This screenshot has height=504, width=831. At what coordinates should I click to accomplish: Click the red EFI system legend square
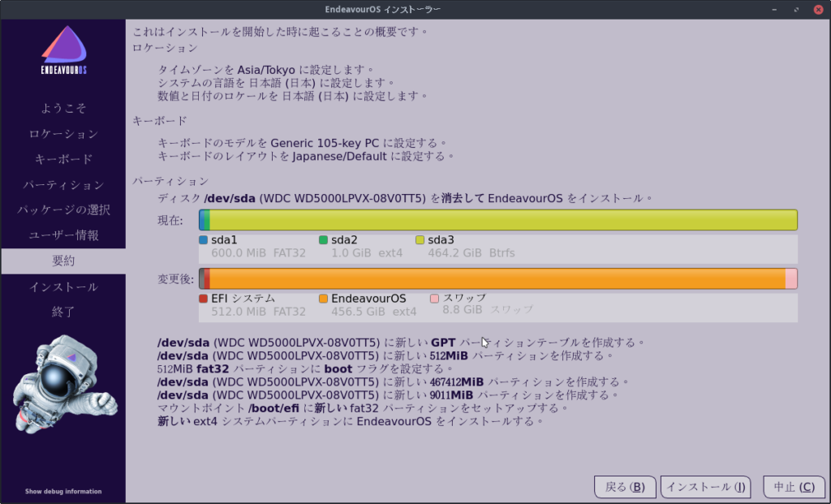[x=203, y=299]
